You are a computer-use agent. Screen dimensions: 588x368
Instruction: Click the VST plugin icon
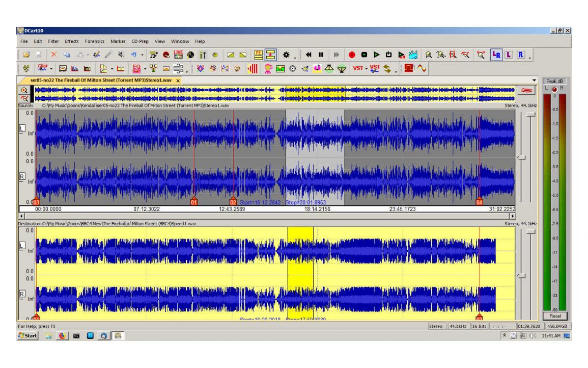coord(358,68)
